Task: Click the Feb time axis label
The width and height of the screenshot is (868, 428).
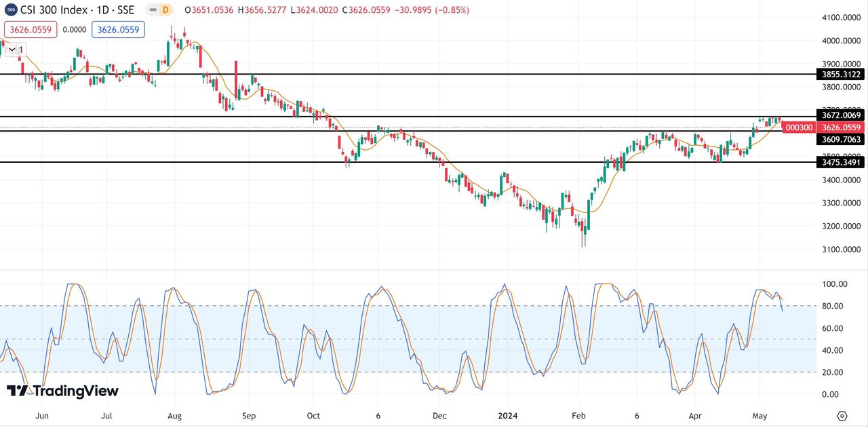Action: pos(578,415)
